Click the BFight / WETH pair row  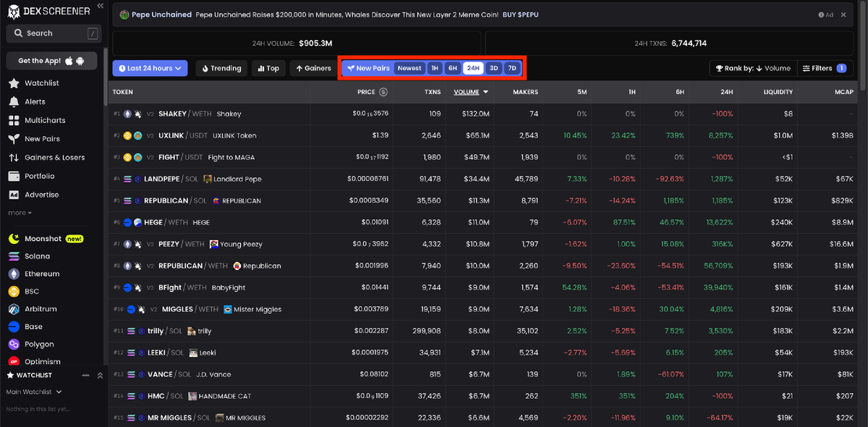coord(483,287)
